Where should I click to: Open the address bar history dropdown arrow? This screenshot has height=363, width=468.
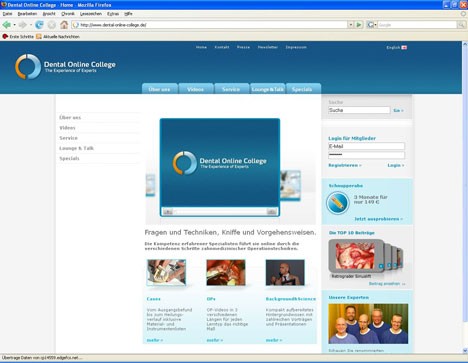pos(350,25)
